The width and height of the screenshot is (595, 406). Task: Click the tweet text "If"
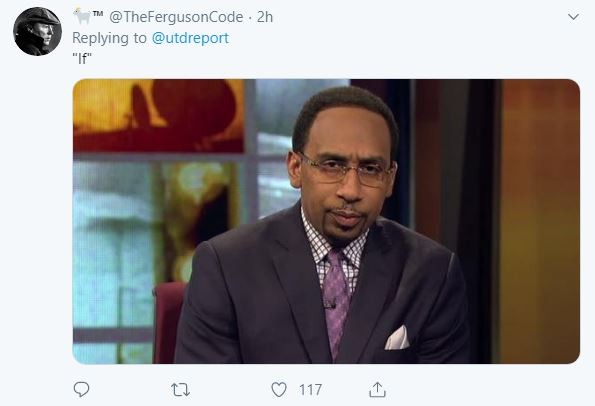tap(82, 58)
